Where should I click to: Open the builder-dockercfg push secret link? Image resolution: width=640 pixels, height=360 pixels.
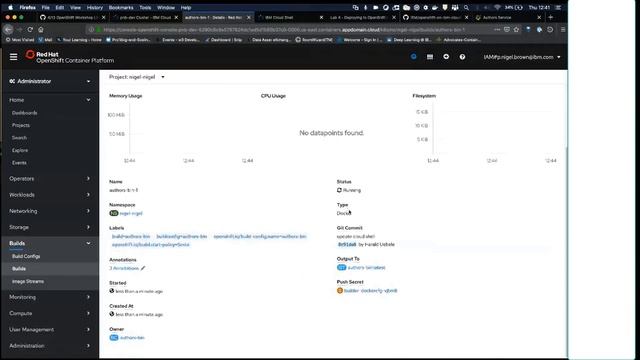click(371, 291)
